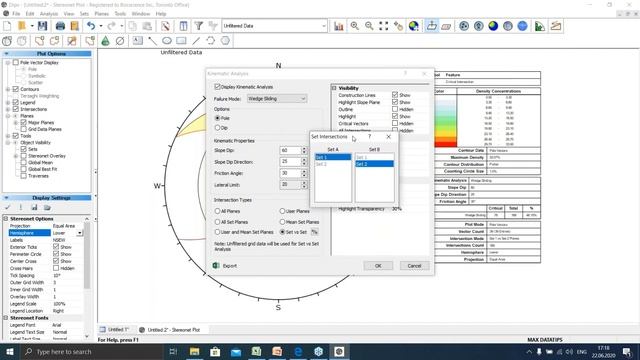The height and width of the screenshot is (360, 640).
Task: Switch to the Untitled 1 document tab
Action: pyautogui.click(x=115, y=329)
